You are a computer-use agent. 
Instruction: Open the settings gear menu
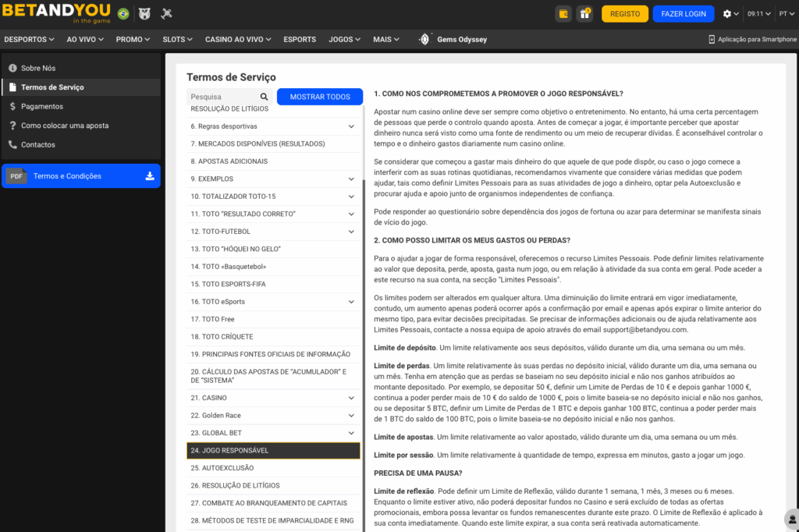click(730, 14)
